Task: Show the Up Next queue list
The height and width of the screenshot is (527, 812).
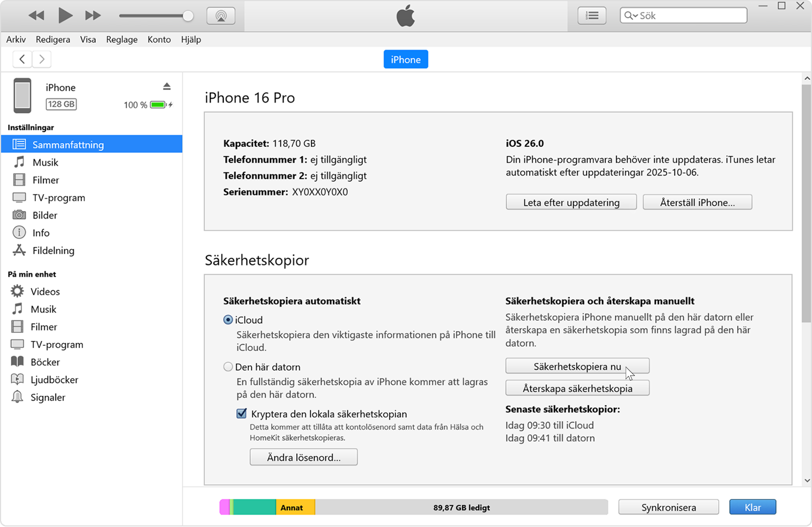Action: (x=592, y=15)
